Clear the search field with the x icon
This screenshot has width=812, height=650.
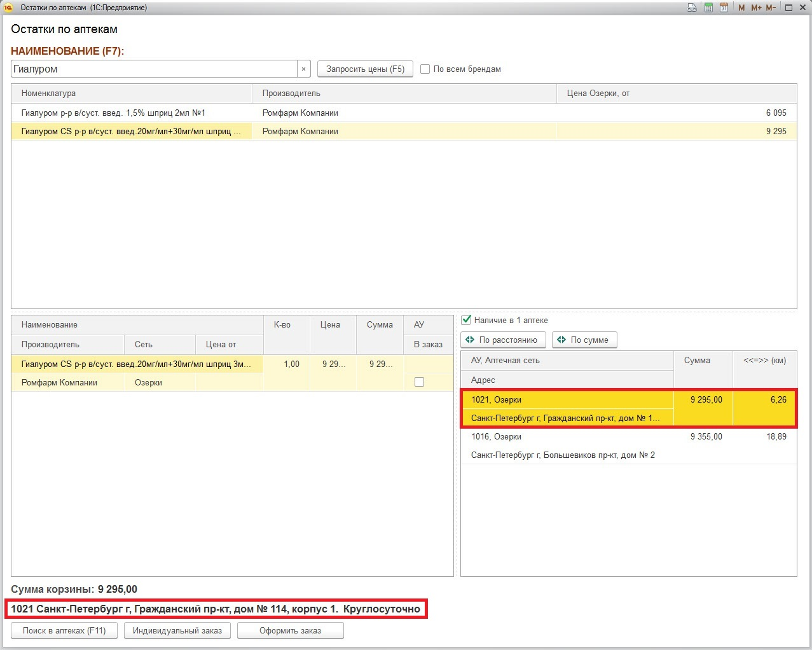point(303,69)
